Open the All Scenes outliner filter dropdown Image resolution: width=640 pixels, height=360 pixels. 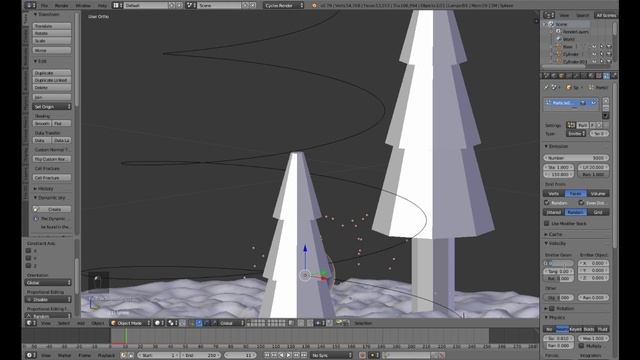tap(606, 15)
